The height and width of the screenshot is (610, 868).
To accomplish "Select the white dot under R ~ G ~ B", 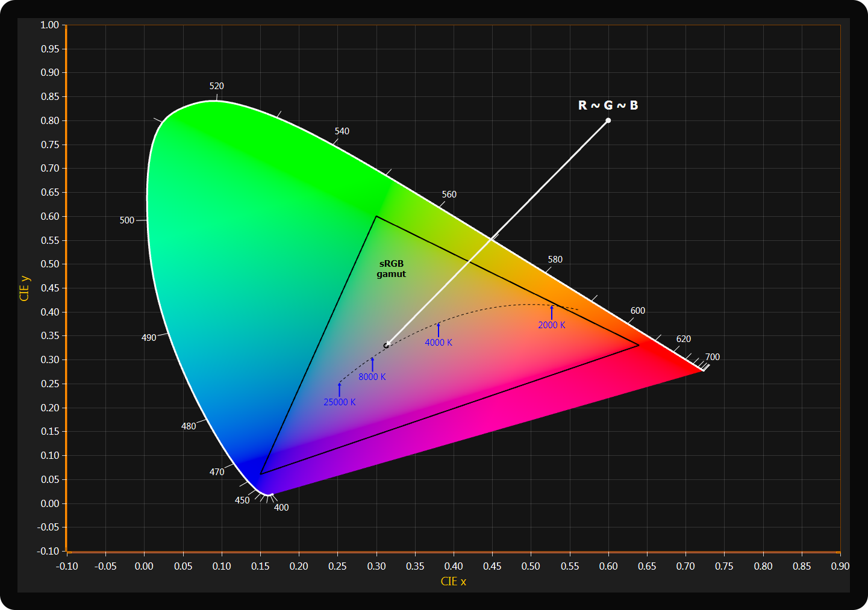I will click(x=608, y=120).
